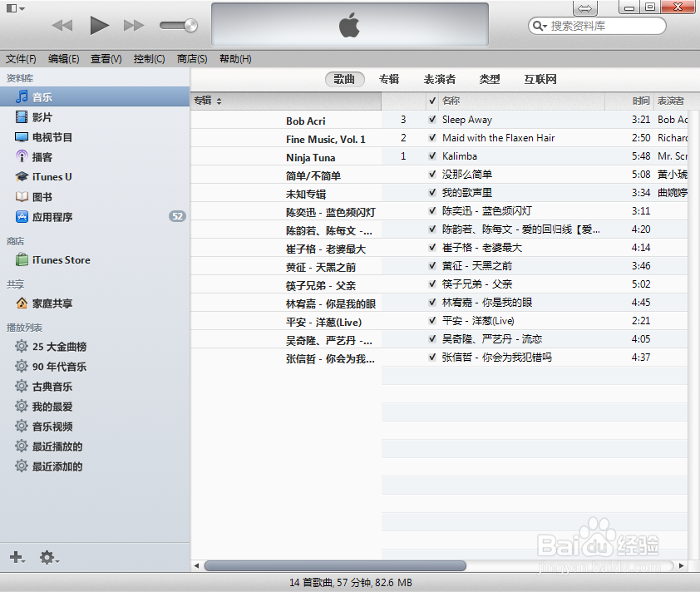This screenshot has height=592, width=700.
Task: Open the gear actions menu at bottom
Action: tap(49, 557)
